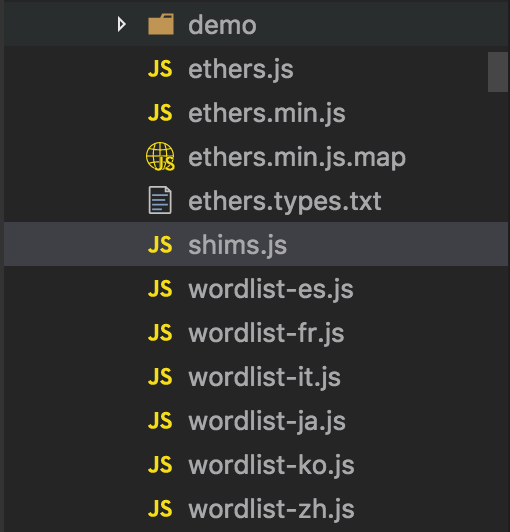Screen dimensions: 510x532
Task: Open wordlist-zh.js file
Action: point(271,509)
